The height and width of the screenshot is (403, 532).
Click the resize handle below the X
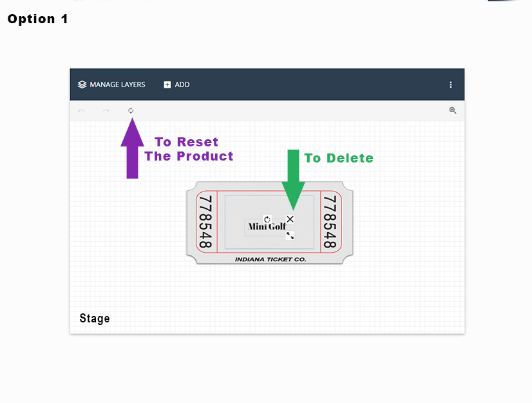tap(290, 236)
